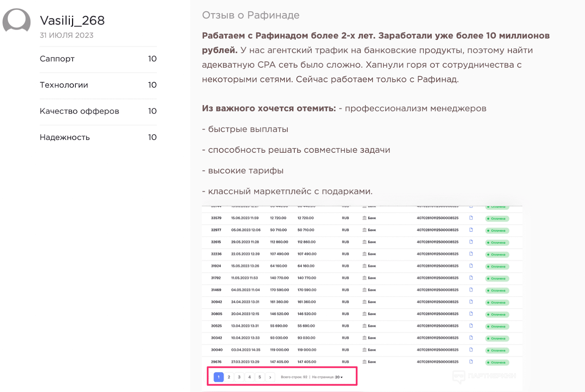Select the first amount 170 590.00 in row 31469
Screen dimensions: 585x392
(279, 290)
